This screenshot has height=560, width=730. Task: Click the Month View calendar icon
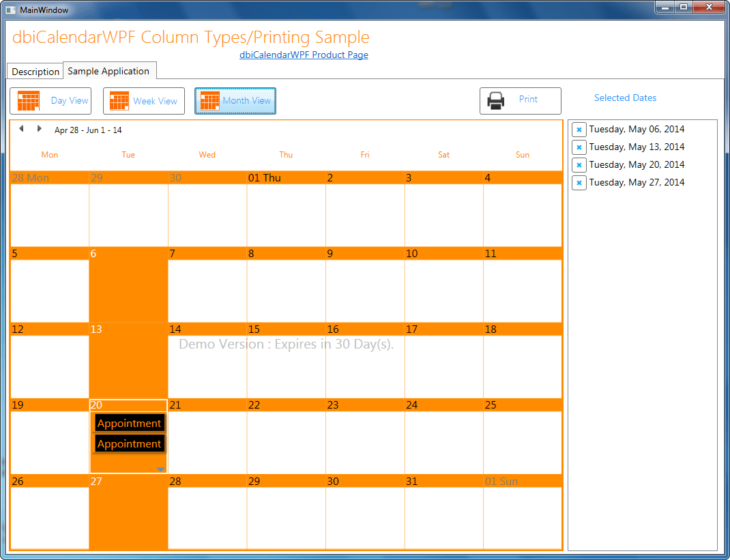pos(209,101)
